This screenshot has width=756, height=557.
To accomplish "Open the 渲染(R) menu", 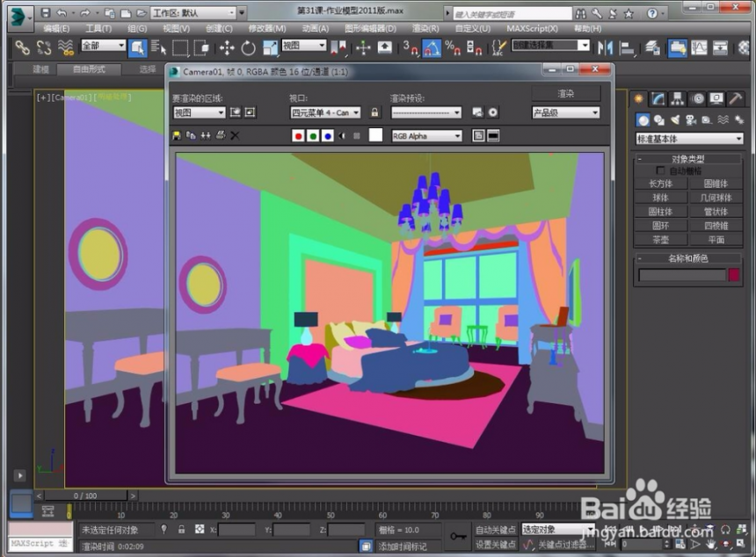I will tap(425, 29).
